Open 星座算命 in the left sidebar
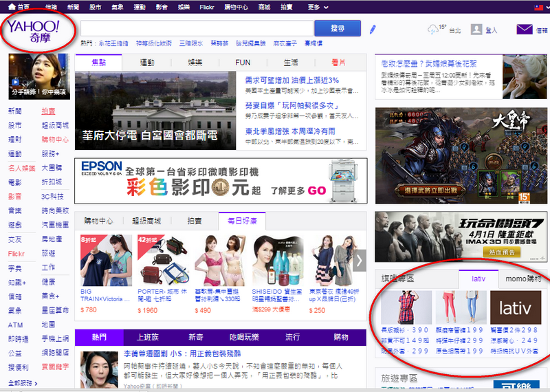Screen dimensions: 550x392 click(x=55, y=310)
